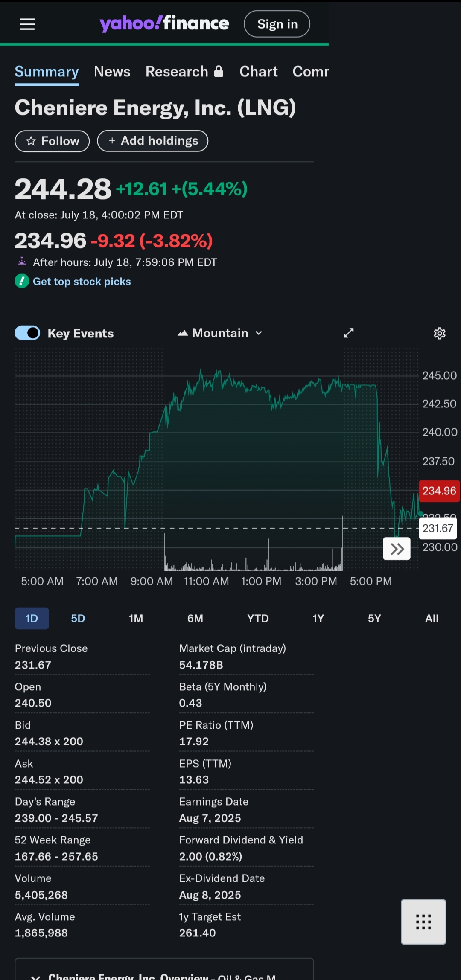The height and width of the screenshot is (980, 461).
Task: Click the Bid value 244.38 x 200
Action: pyautogui.click(x=49, y=741)
